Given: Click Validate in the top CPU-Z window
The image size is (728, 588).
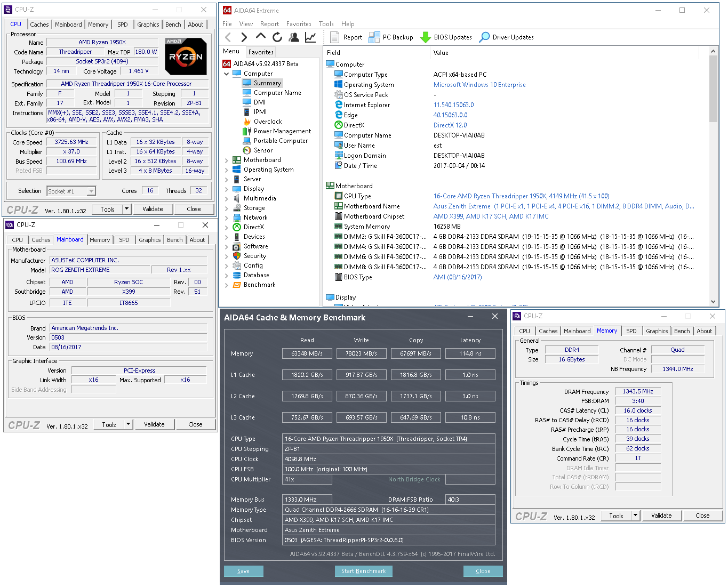Looking at the screenshot, I should [x=153, y=209].
